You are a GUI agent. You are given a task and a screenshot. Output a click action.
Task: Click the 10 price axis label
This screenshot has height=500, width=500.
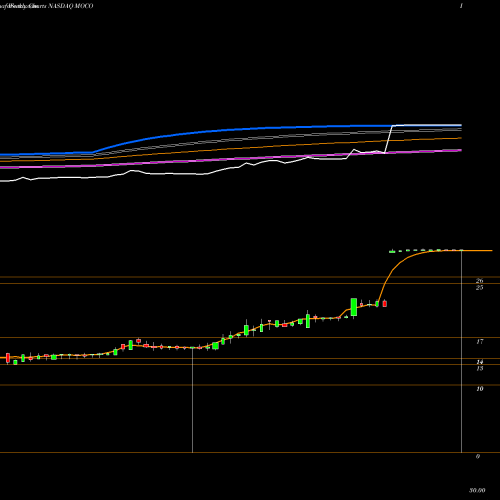(x=480, y=389)
